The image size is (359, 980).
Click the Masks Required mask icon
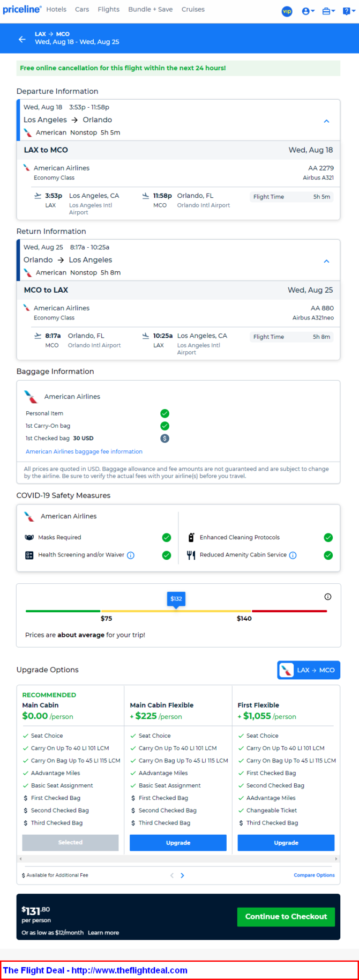tap(29, 537)
